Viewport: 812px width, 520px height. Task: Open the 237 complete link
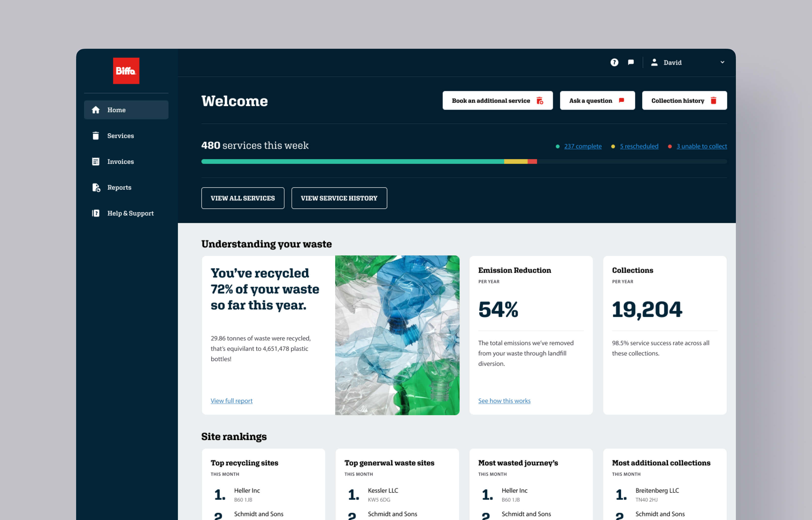click(583, 146)
